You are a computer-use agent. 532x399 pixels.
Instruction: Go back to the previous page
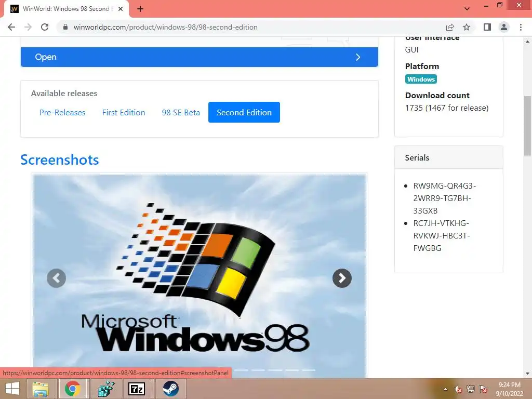11,27
